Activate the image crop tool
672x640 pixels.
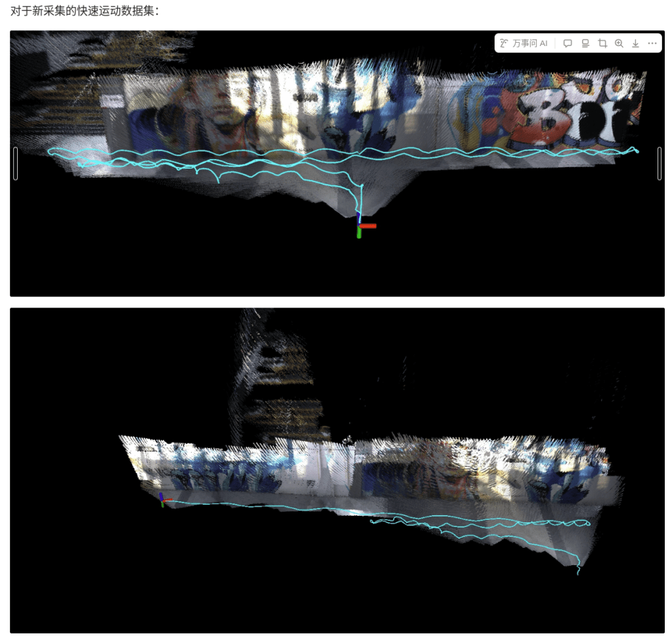[602, 43]
